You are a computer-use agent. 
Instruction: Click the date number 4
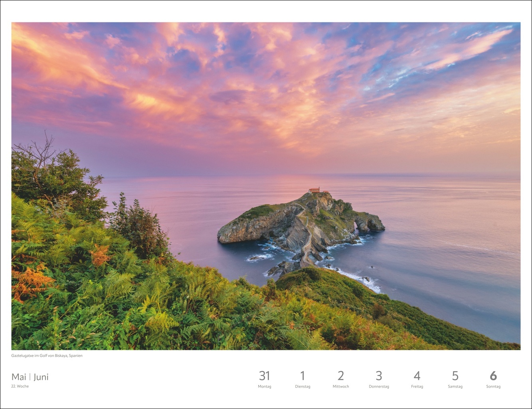point(417,376)
